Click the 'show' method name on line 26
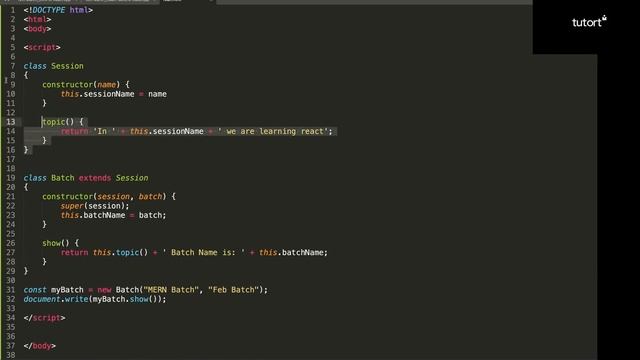 coord(51,243)
